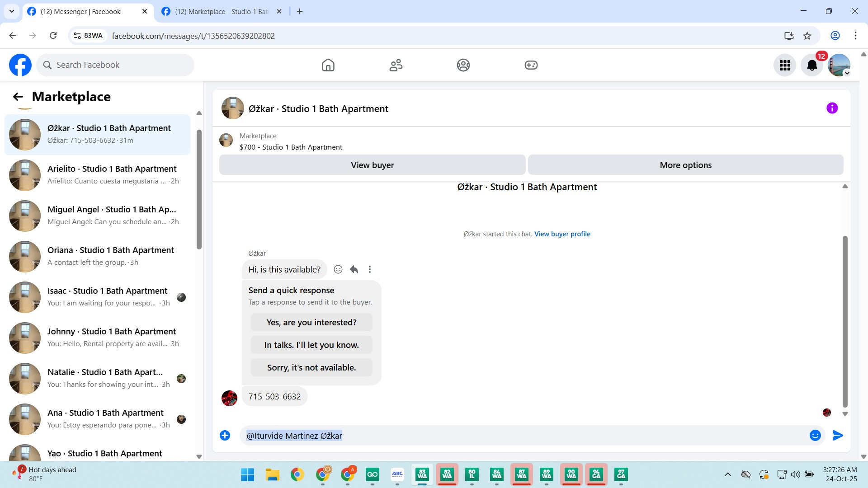Open the View buyer profile link
This screenshot has width=868, height=488.
(x=562, y=234)
